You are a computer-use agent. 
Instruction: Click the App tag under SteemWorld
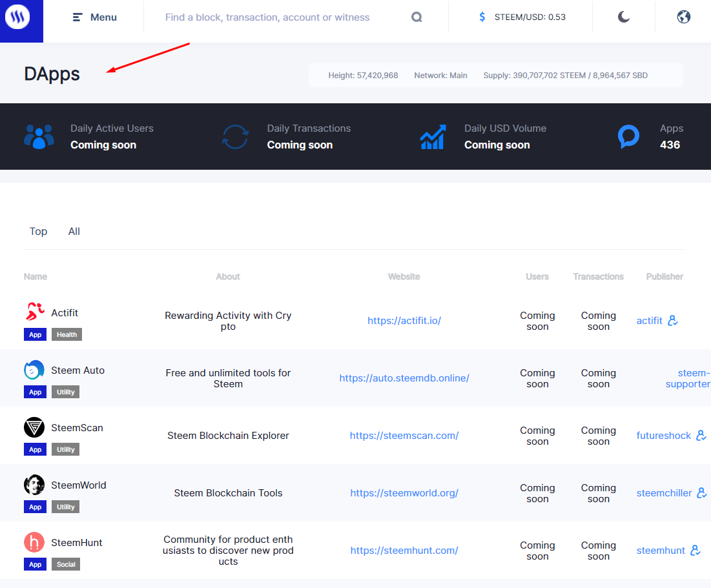[36, 507]
